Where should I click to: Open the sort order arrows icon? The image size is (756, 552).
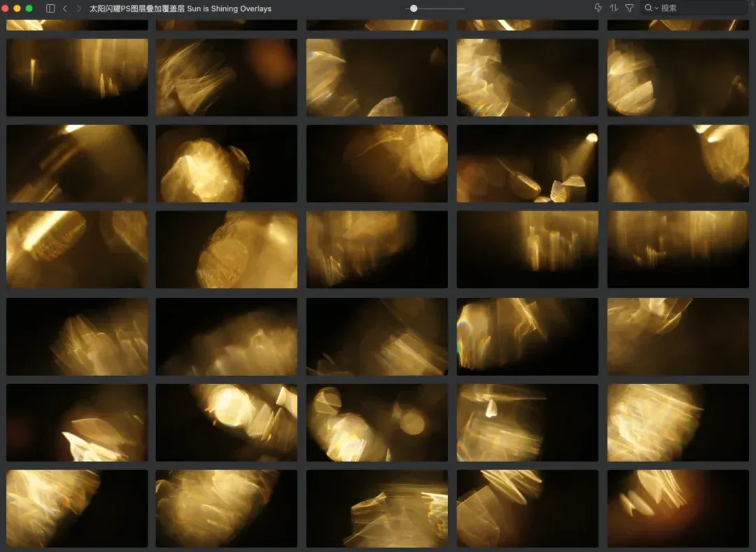coord(614,8)
